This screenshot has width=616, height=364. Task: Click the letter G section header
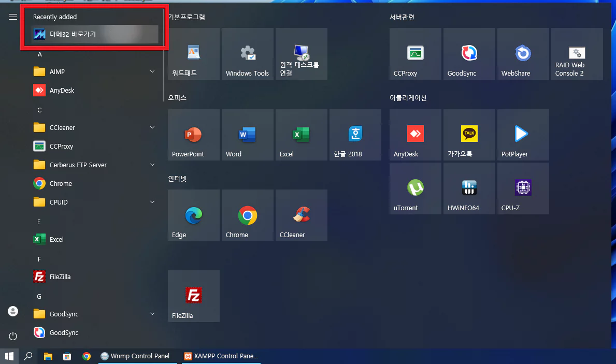click(39, 297)
